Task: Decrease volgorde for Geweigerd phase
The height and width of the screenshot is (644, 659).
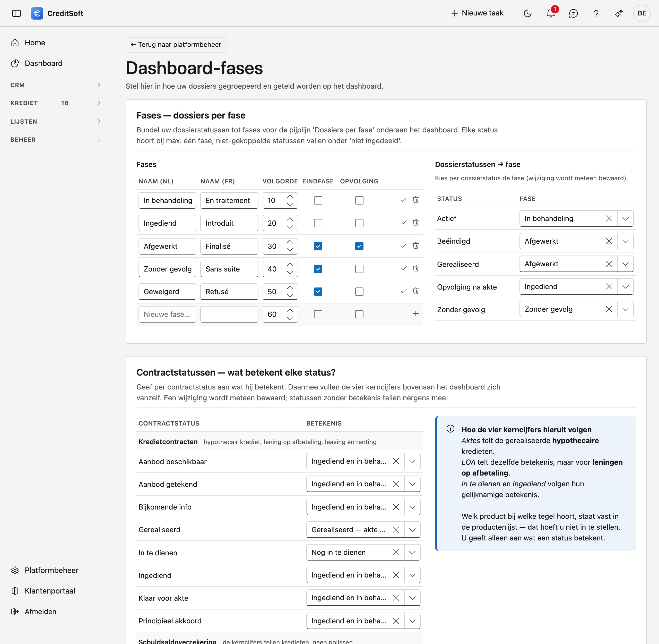Action: pos(290,295)
